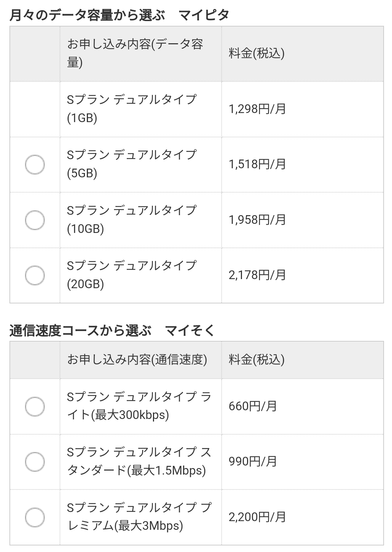The image size is (392, 552).
Task: Pick the プレミアム 3Mbps radio button
Action: point(35,517)
